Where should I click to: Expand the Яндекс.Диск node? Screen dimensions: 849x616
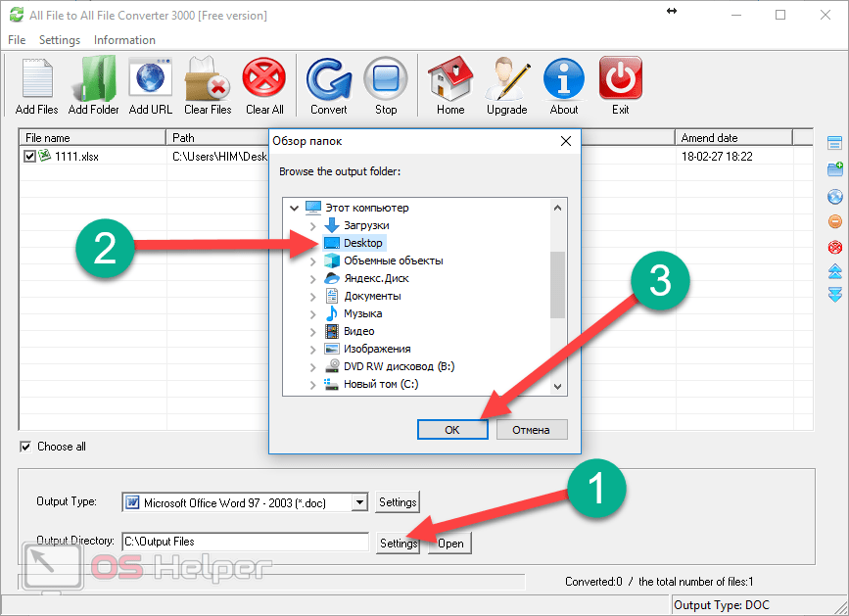(313, 279)
